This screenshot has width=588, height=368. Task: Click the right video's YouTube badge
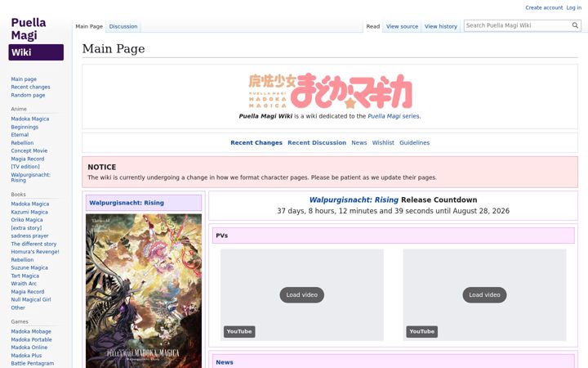[x=422, y=331]
